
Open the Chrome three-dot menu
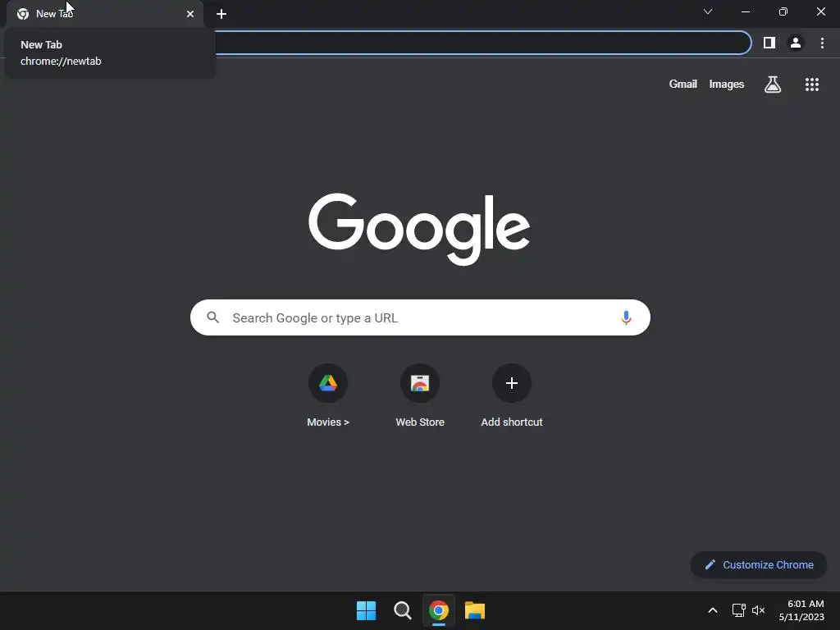pyautogui.click(x=822, y=43)
